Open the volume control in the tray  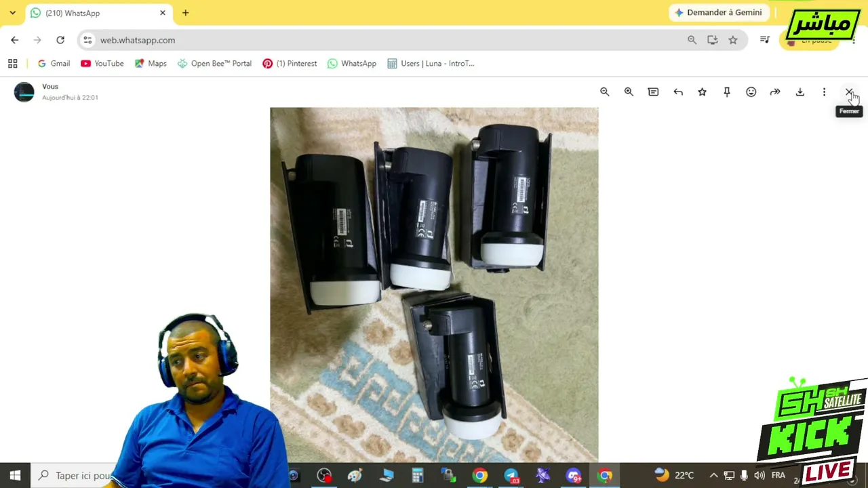(759, 475)
